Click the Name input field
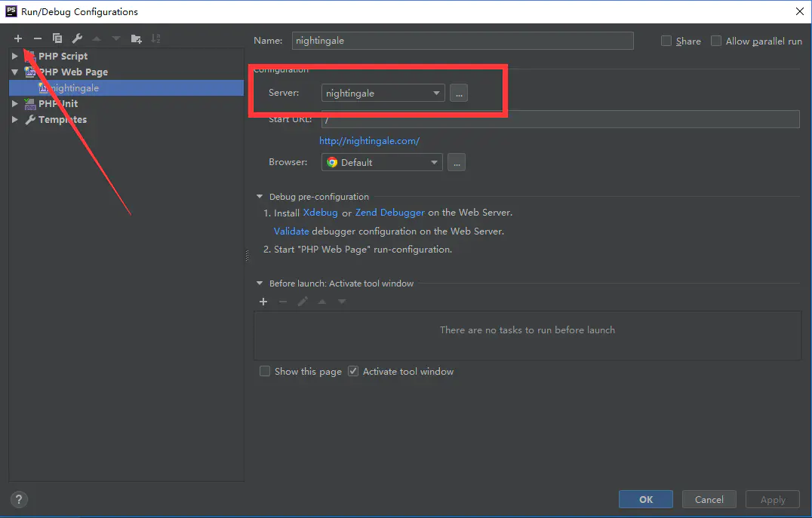This screenshot has width=812, height=518. 463,41
